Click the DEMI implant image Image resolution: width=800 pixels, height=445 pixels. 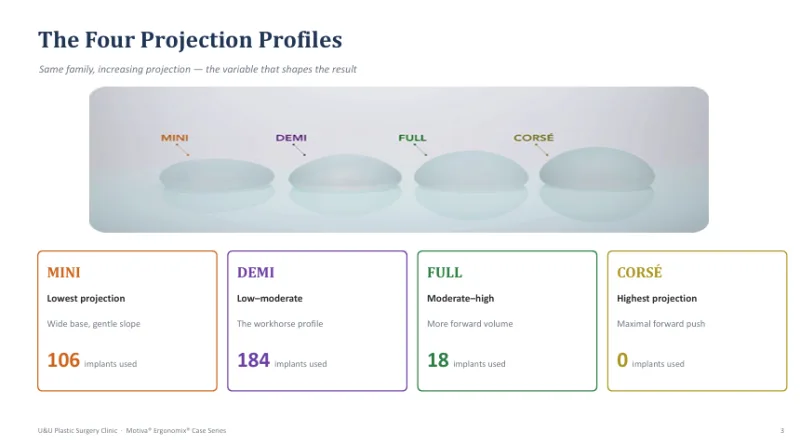point(345,170)
